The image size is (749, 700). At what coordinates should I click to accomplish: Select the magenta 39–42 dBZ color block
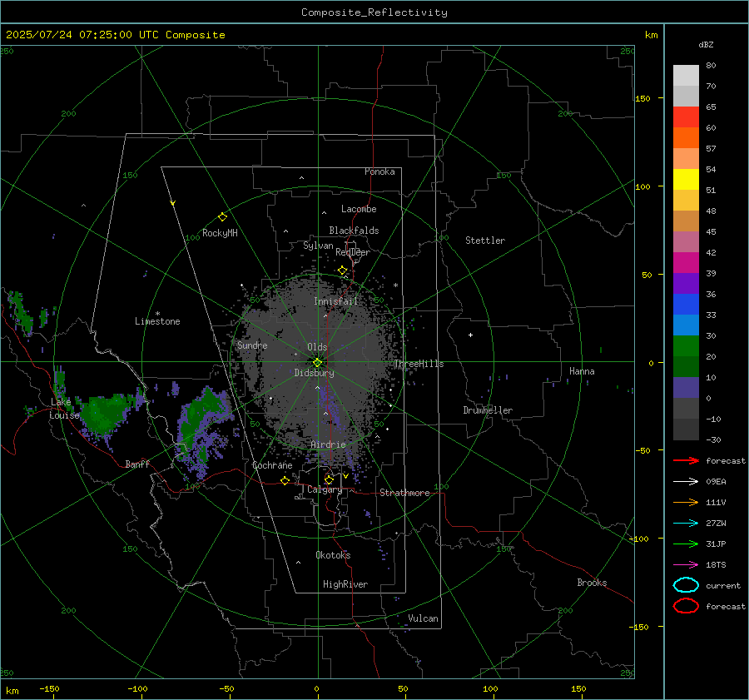[686, 262]
